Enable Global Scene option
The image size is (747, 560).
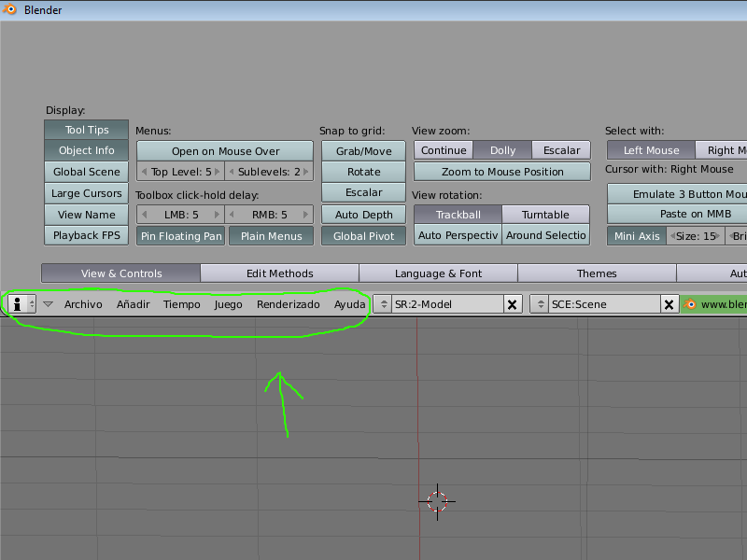87,172
